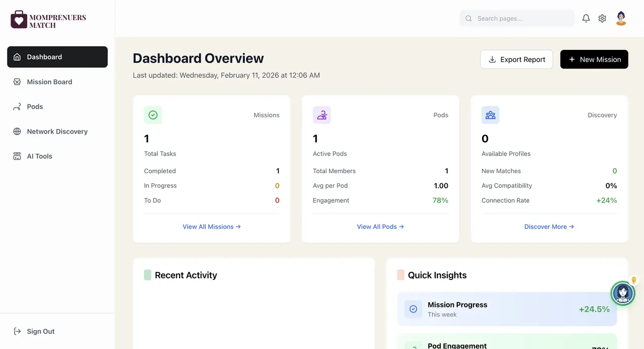
Task: Click the Available Profiles label
Action: (x=506, y=154)
